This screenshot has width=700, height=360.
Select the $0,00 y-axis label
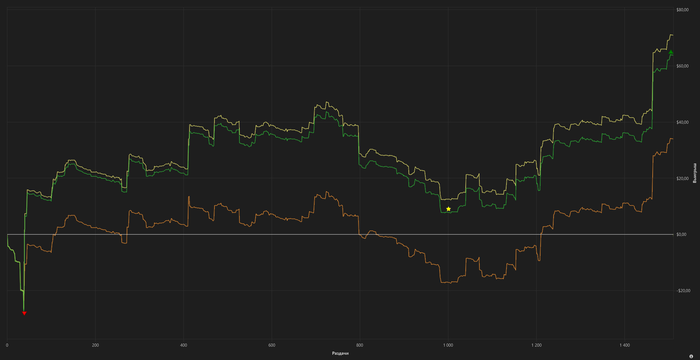(683, 234)
